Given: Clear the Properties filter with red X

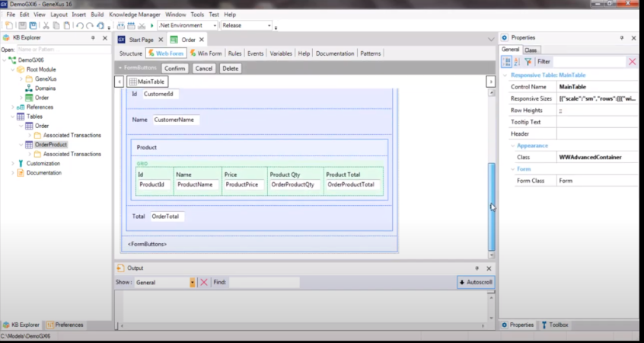Looking at the screenshot, I should (632, 61).
